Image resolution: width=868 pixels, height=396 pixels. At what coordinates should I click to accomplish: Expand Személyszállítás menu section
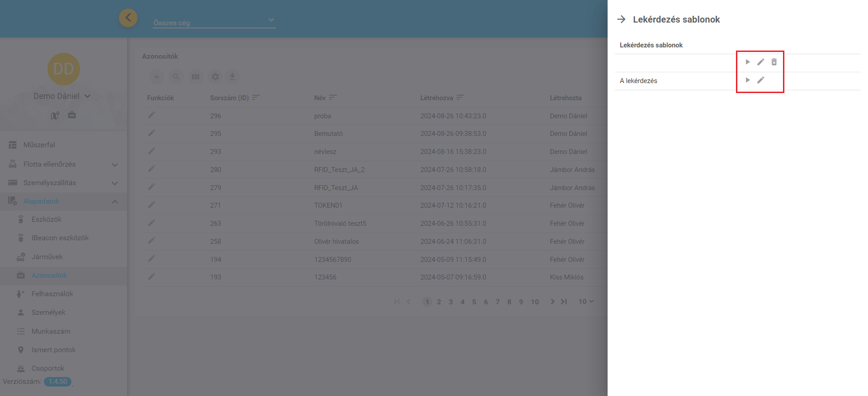coord(63,183)
